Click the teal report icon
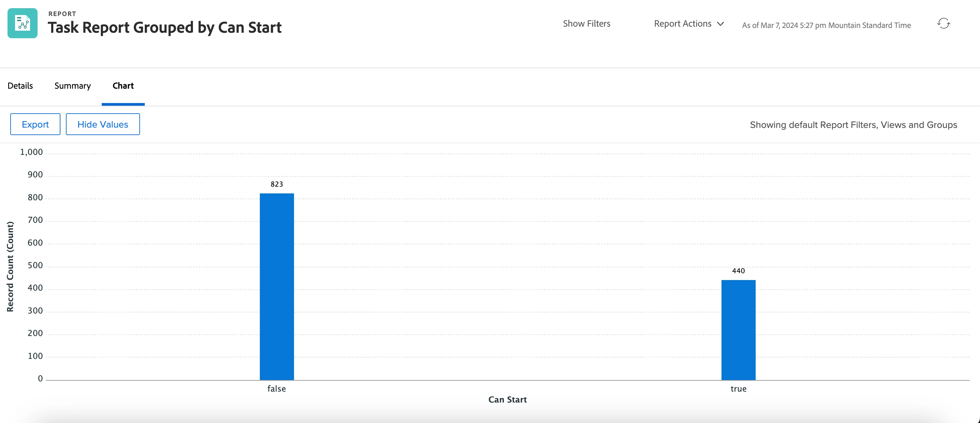 pyautogui.click(x=23, y=23)
